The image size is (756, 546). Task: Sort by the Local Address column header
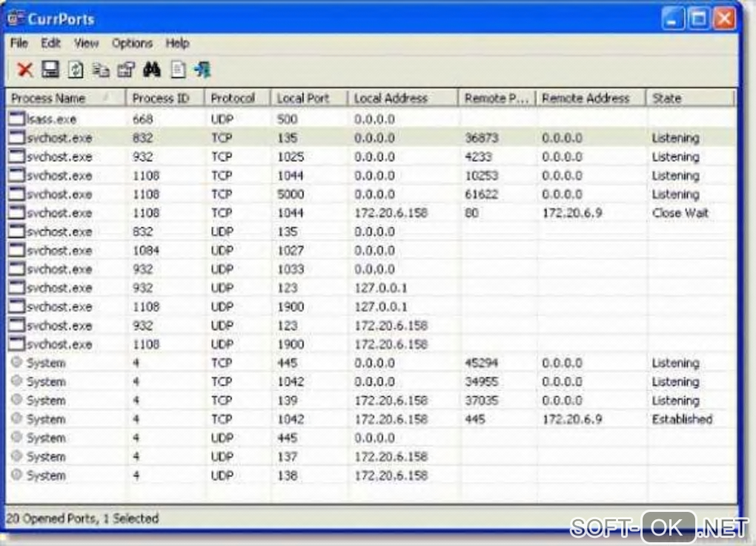402,99
